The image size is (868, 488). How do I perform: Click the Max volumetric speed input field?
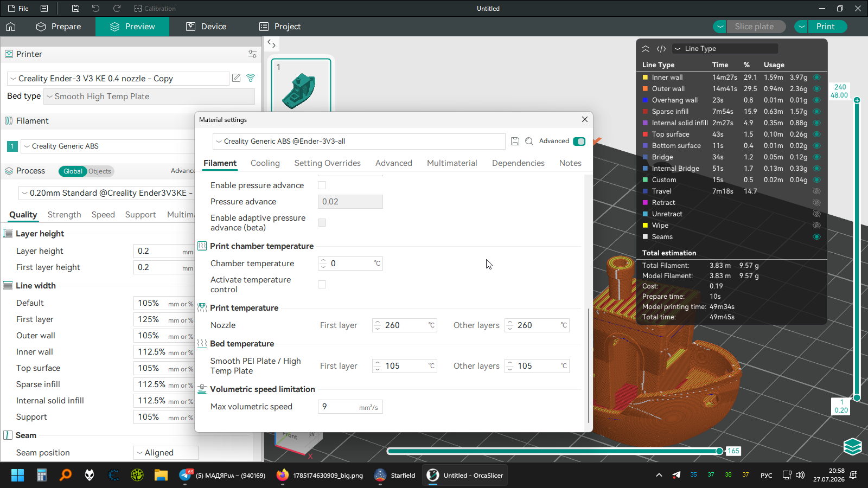[350, 407]
